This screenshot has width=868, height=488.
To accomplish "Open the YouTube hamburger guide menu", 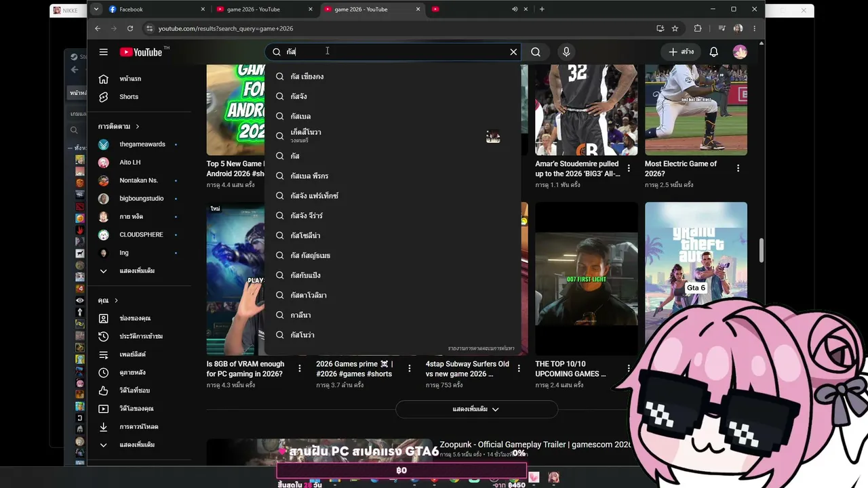I will click(x=103, y=52).
